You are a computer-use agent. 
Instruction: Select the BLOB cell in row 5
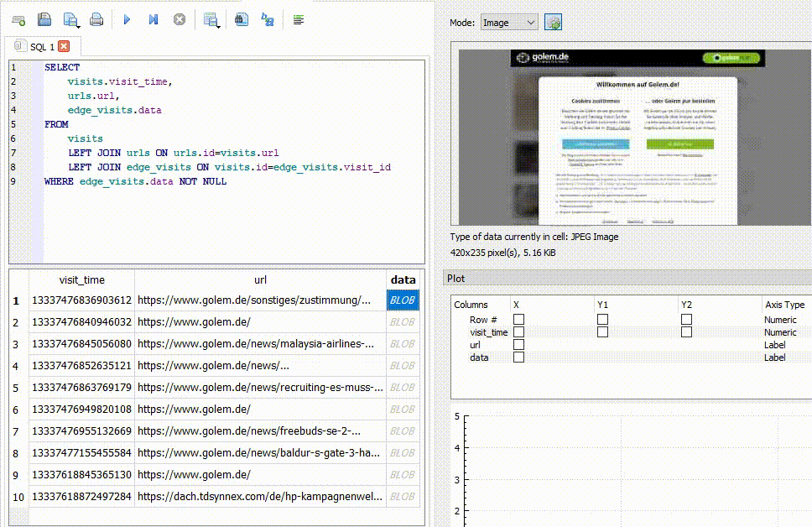tap(403, 388)
